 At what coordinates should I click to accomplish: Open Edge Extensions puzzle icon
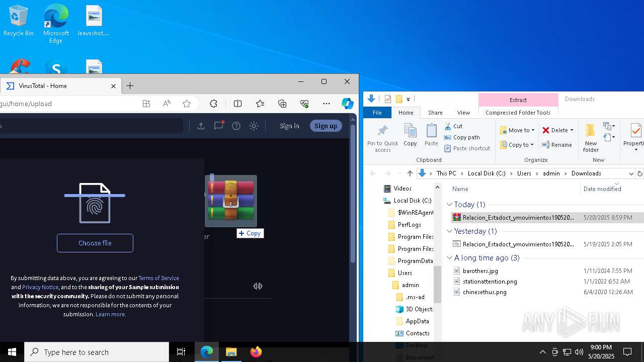pyautogui.click(x=213, y=104)
